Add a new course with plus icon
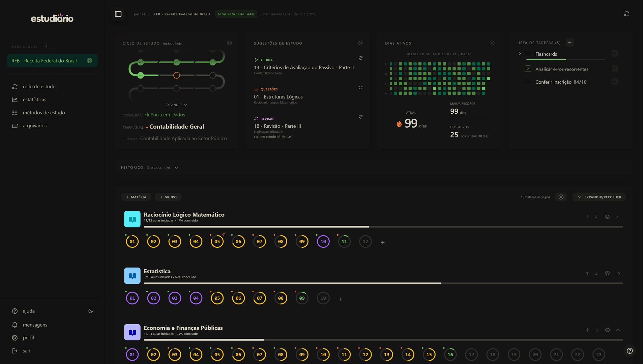643x364 pixels. coord(47,46)
